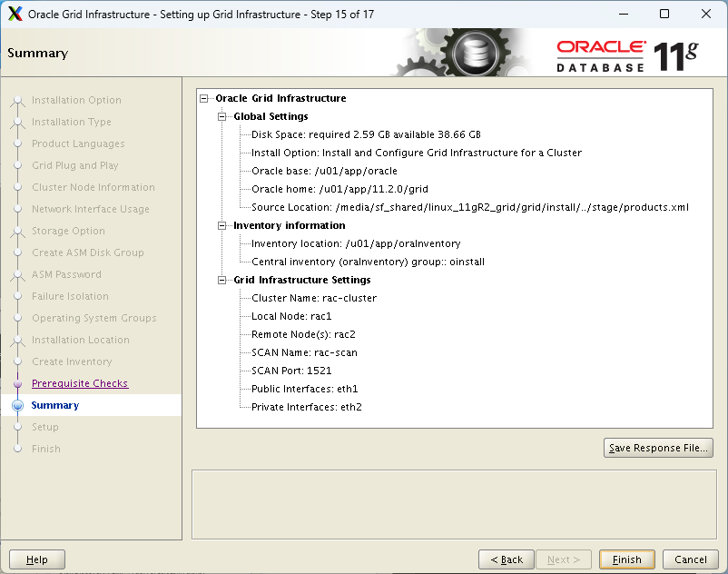Image resolution: width=728 pixels, height=574 pixels.
Task: Open the Prerequisite Checks step link
Action: point(80,383)
